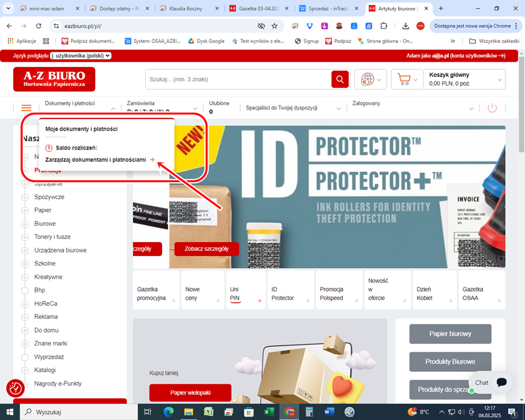This screenshot has width=525, height=420.
Task: Open the Nagrody e-Punkty category
Action: click(x=57, y=384)
